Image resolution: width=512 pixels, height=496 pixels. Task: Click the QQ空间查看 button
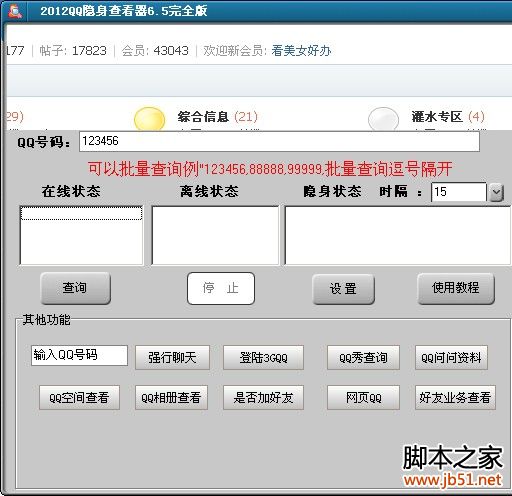(x=79, y=398)
